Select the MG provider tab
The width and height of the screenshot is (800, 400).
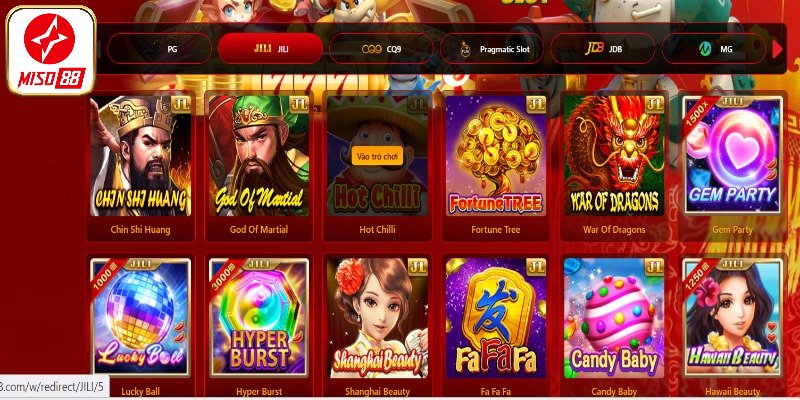point(714,49)
